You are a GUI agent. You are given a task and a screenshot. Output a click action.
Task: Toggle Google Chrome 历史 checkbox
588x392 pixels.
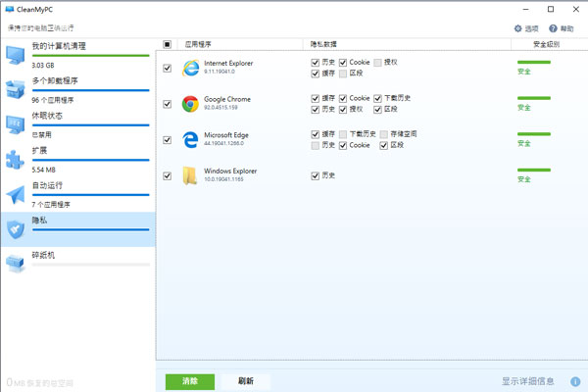(316, 110)
